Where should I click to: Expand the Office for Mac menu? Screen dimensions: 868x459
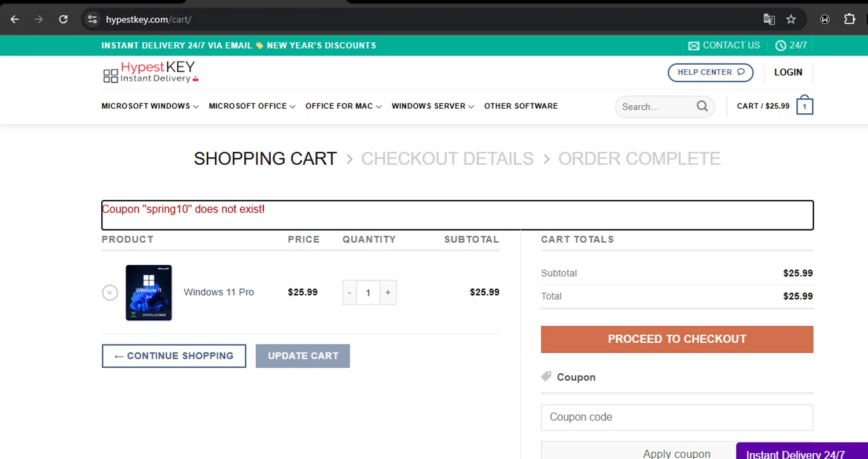pos(344,106)
